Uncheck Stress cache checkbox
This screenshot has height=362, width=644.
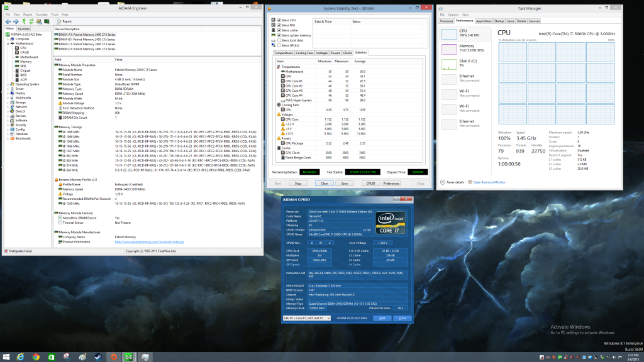(x=279, y=30)
